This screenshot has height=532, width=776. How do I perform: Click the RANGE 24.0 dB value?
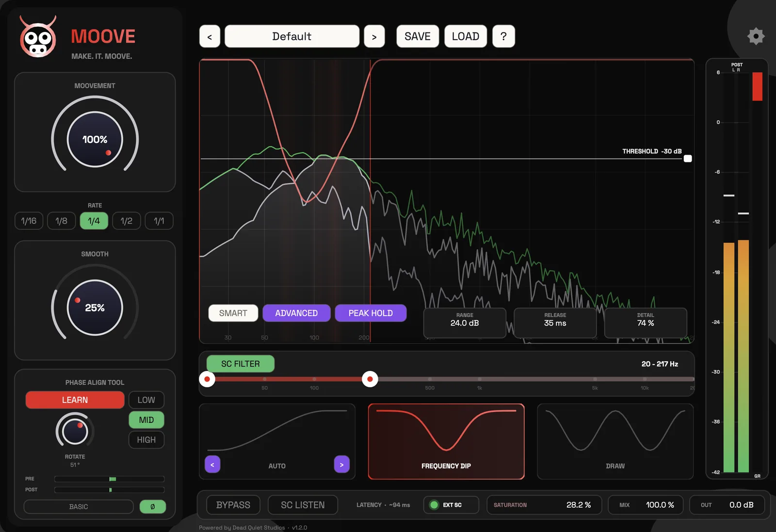465,323
